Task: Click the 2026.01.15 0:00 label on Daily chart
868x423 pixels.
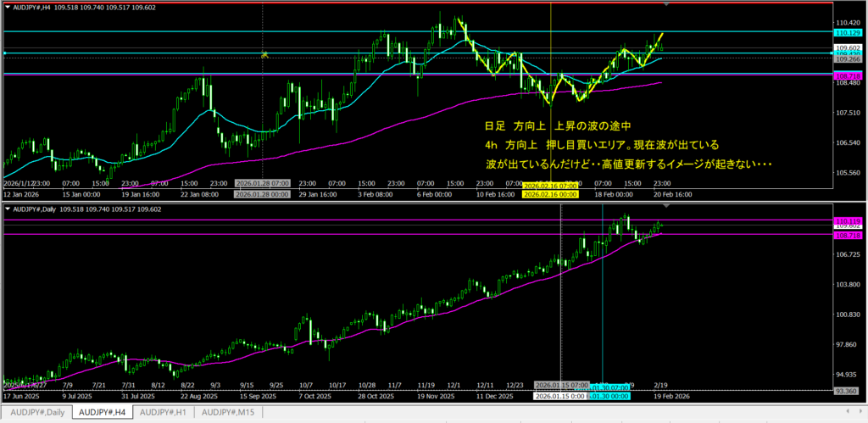Action: [x=559, y=396]
